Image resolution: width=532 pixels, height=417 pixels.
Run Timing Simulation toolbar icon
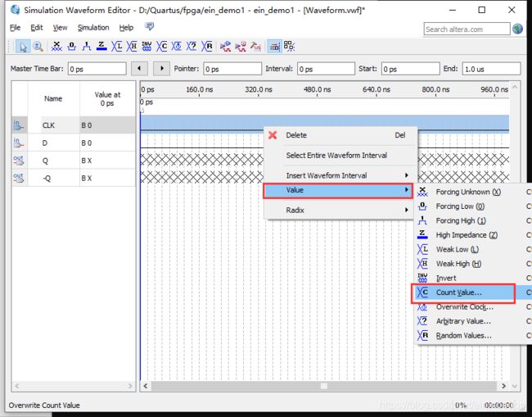pos(241,47)
